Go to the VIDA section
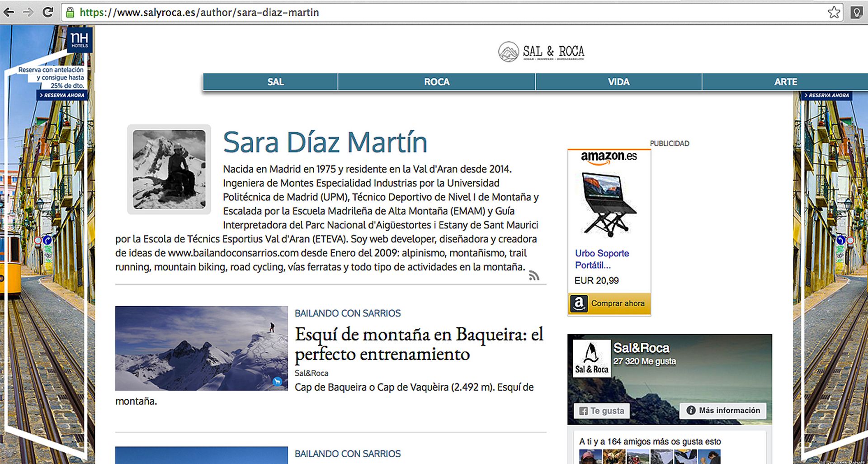This screenshot has height=464, width=868. [x=618, y=82]
